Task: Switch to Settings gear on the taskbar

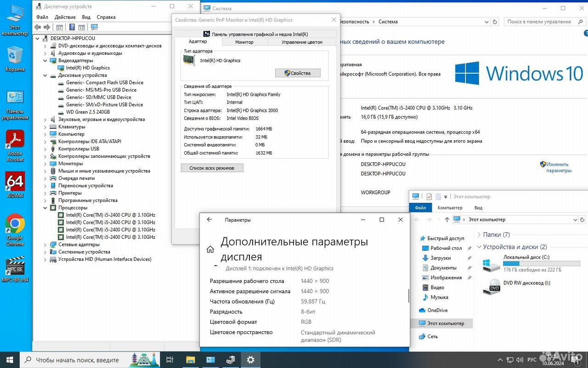Action: click(250, 360)
